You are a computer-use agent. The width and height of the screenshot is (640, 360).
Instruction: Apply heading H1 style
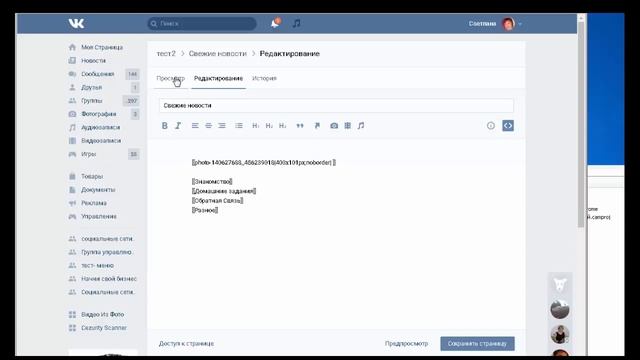coord(256,126)
